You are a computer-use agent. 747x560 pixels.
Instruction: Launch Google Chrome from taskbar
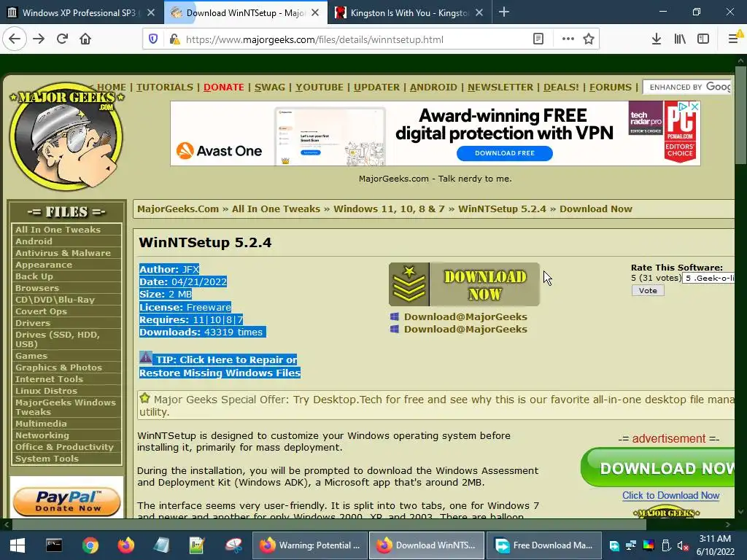pyautogui.click(x=90, y=545)
